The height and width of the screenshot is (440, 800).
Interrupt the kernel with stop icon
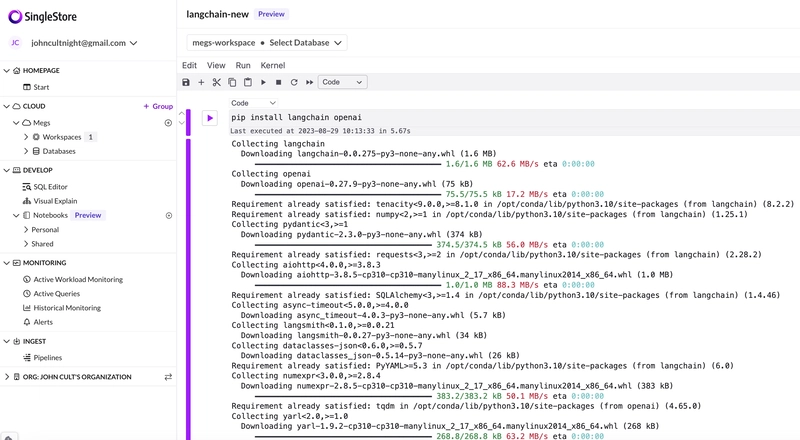[x=279, y=82]
